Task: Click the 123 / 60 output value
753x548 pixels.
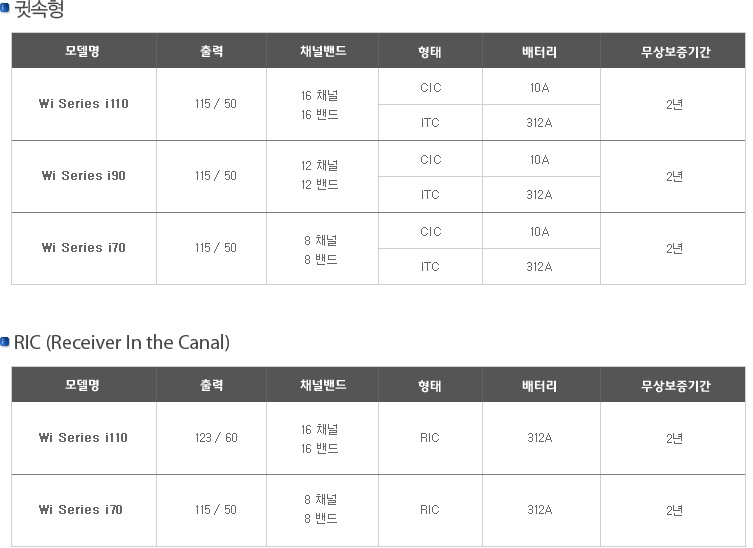Action: click(216, 438)
